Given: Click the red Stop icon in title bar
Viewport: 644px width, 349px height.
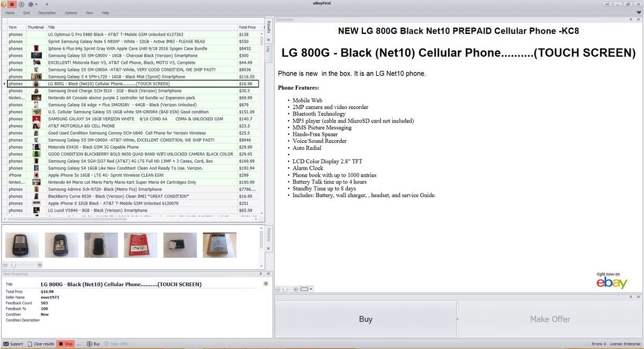Looking at the screenshot, I should tap(12, 4).
